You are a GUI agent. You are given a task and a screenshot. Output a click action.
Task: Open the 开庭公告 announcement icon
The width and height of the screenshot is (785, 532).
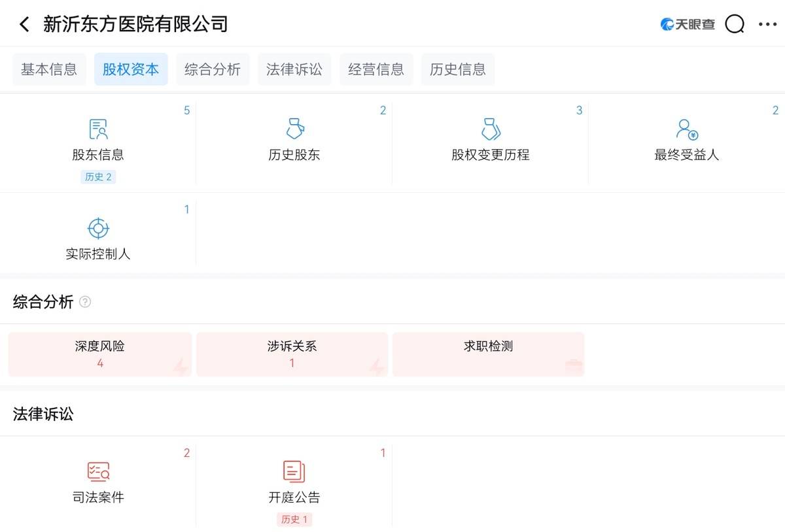pyautogui.click(x=294, y=471)
